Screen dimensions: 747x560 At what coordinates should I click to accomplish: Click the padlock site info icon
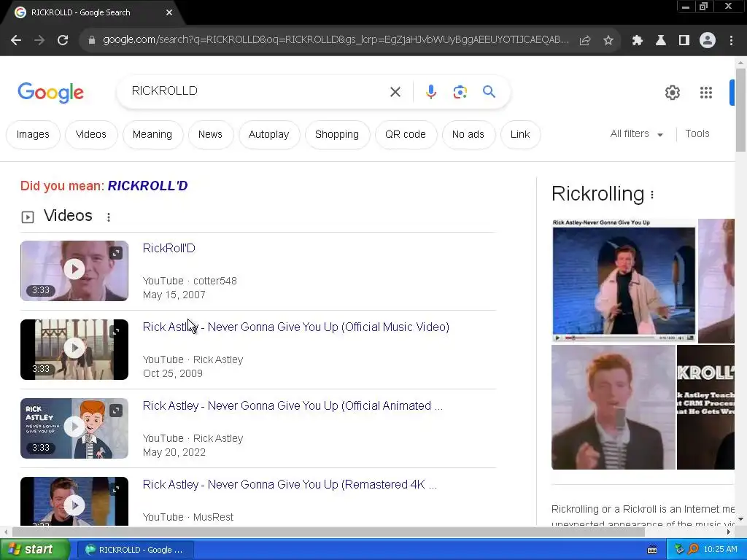coord(92,41)
